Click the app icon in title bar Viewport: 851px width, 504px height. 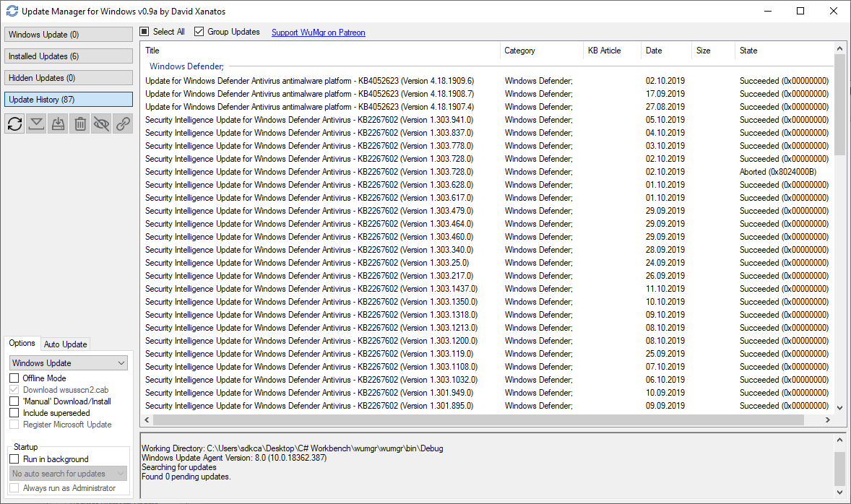[x=12, y=11]
